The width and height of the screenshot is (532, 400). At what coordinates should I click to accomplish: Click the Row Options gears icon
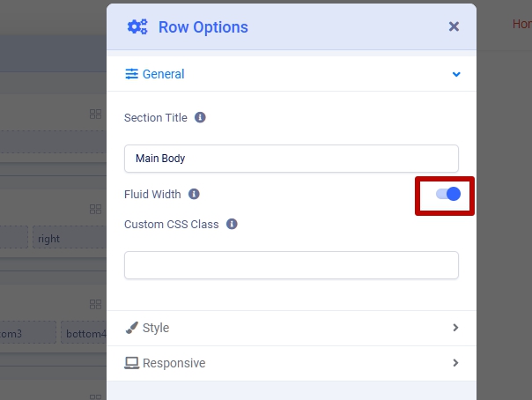(x=137, y=26)
